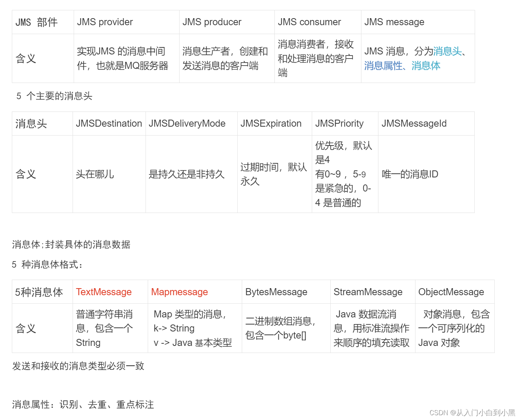Image resolution: width=521 pixels, height=420 pixels.
Task: Click the red 'Mapmessage' header
Action: 180,292
